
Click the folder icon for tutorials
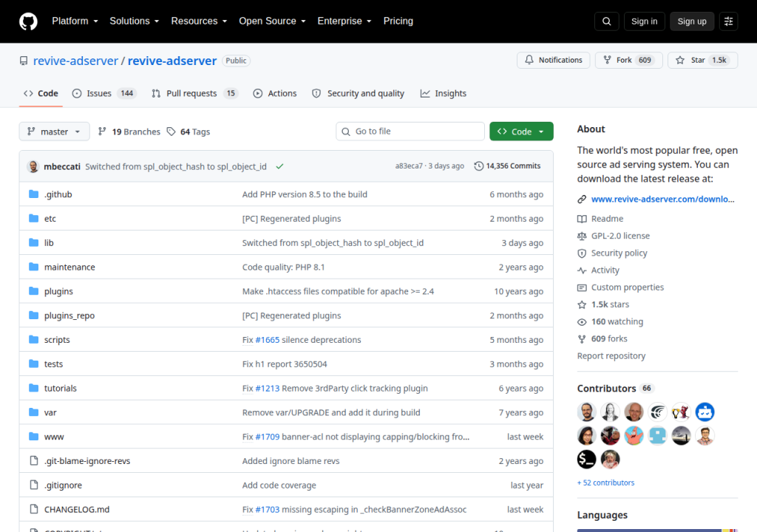[33, 388]
